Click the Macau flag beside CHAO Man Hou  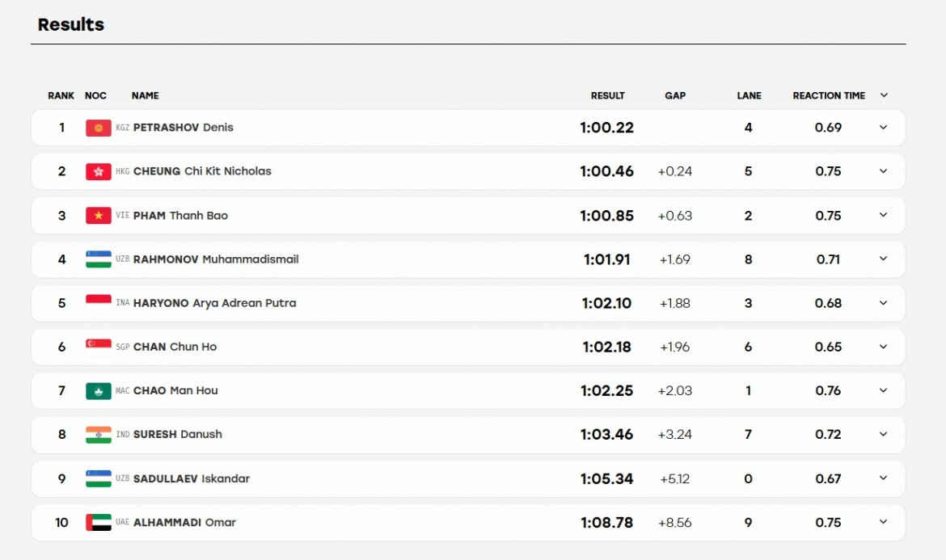tap(99, 391)
